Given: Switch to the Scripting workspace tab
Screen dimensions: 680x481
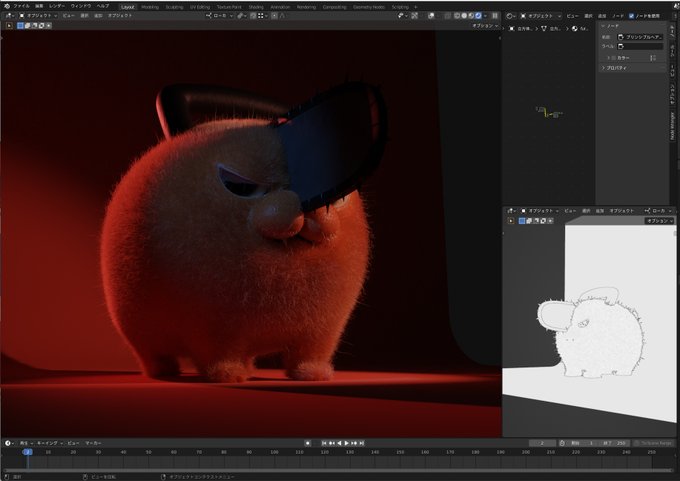Looking at the screenshot, I should coord(400,7).
